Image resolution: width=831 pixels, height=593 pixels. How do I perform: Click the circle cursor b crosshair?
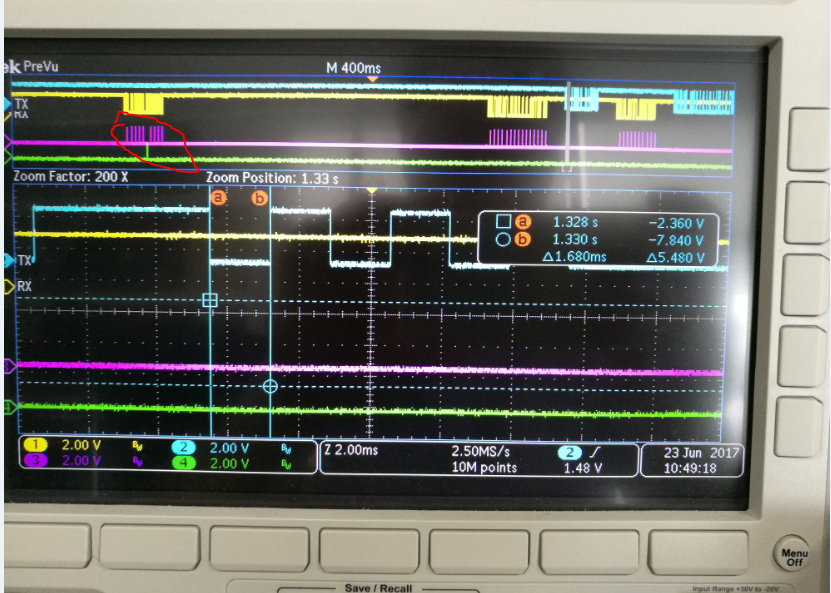270,386
